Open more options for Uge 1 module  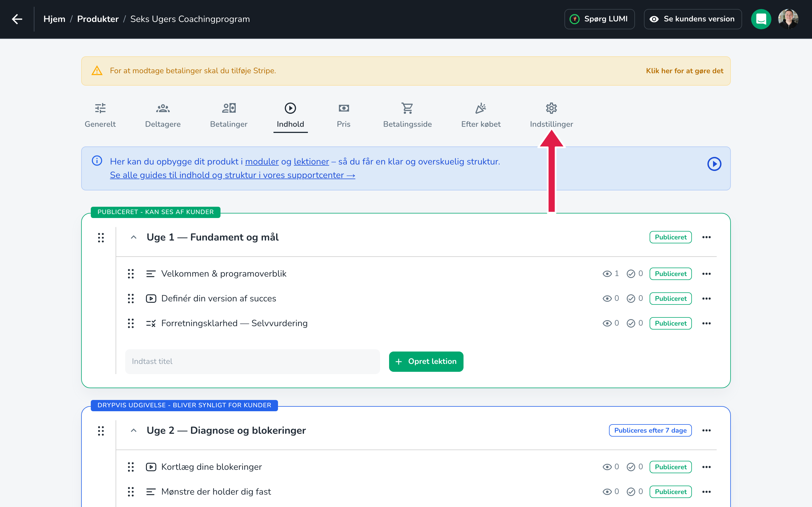706,237
